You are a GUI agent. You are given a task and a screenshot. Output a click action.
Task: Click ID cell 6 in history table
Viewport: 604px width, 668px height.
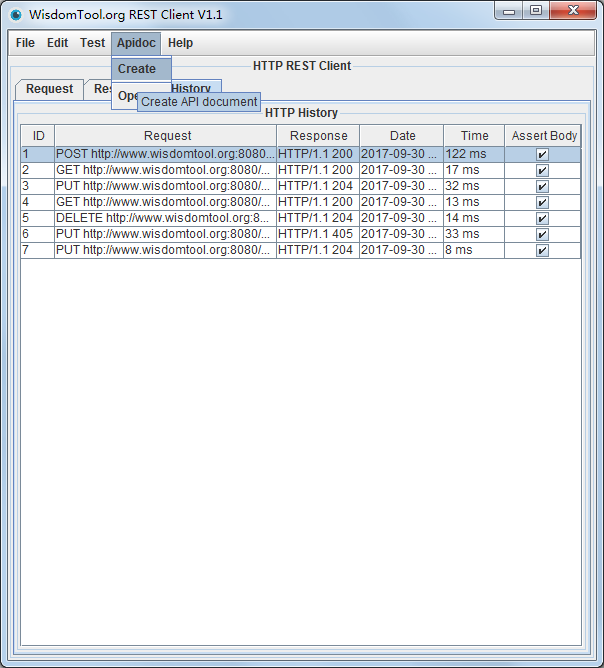(37, 234)
